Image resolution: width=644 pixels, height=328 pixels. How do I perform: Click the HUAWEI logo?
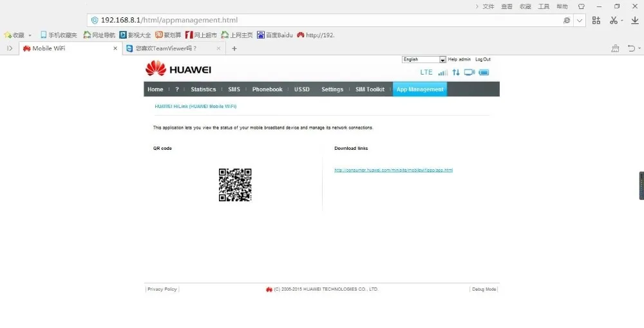[178, 69]
